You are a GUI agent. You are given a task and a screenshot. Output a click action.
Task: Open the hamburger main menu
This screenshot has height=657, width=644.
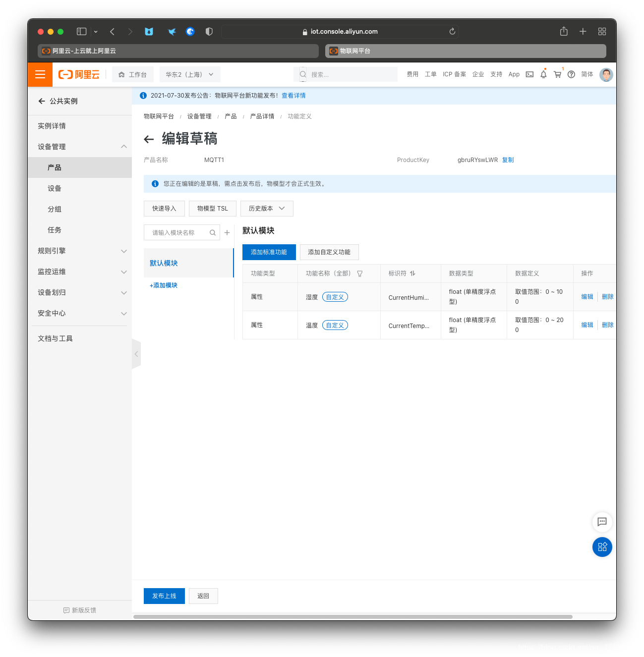tap(40, 75)
